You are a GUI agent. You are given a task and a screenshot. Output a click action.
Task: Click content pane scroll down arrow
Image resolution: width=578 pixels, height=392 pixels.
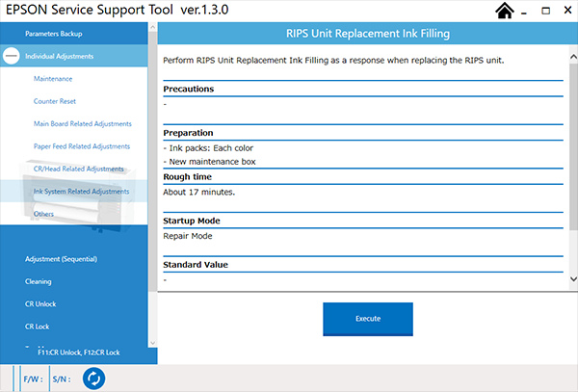[x=573, y=279]
